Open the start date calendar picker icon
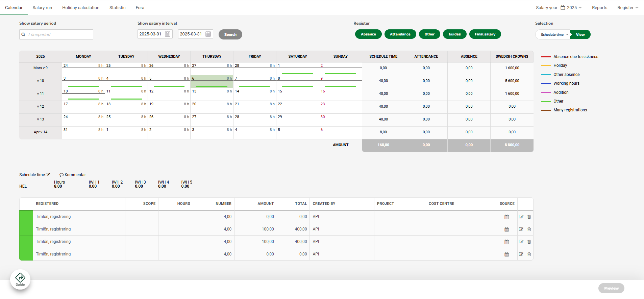644x299 pixels. tap(168, 34)
